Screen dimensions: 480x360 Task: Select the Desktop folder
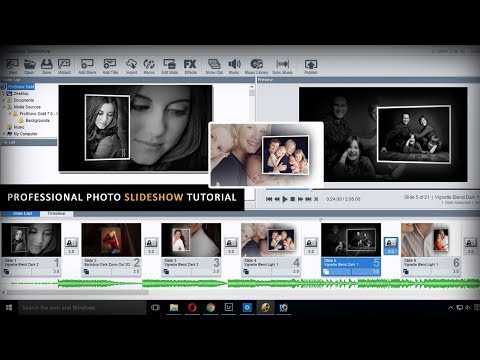(21, 94)
